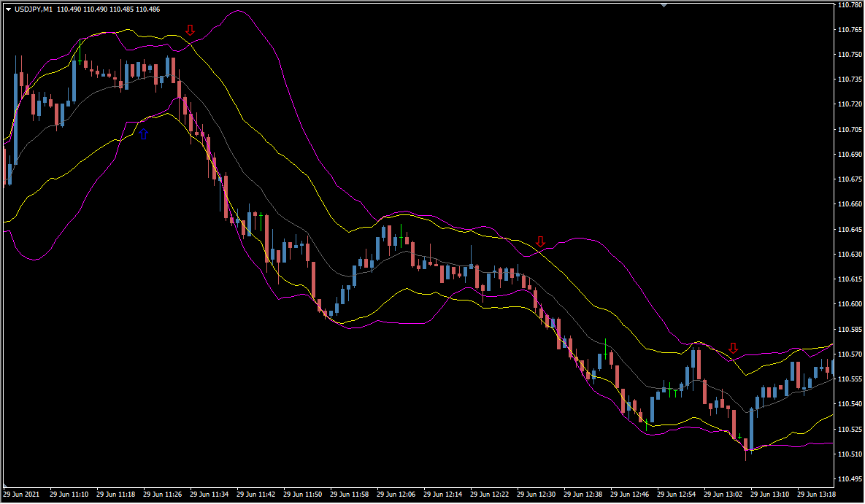Image resolution: width=865 pixels, height=504 pixels.
Task: Select the red down arrow above 13:02
Action: click(733, 348)
